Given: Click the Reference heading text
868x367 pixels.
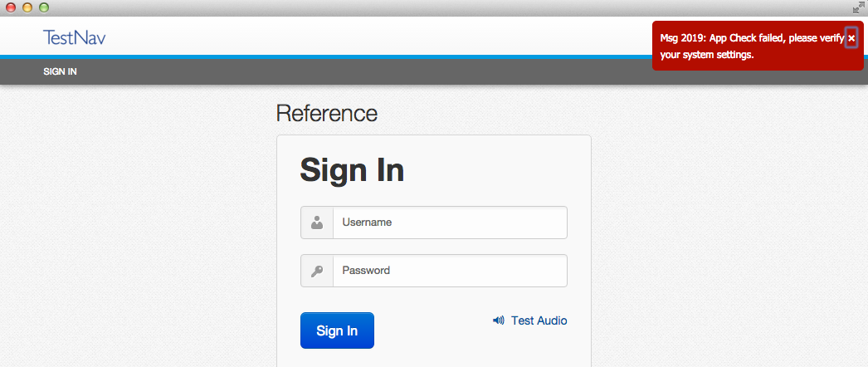Looking at the screenshot, I should [x=326, y=113].
